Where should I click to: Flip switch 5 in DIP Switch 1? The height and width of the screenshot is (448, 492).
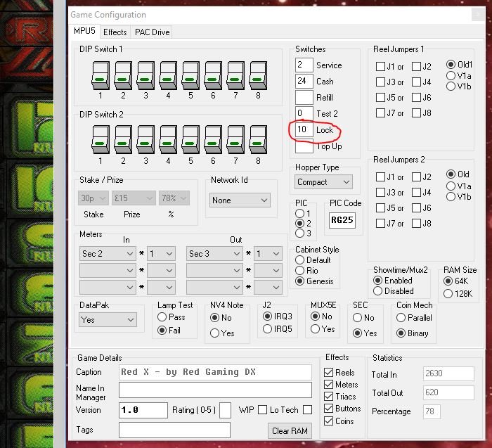pyautogui.click(x=190, y=76)
